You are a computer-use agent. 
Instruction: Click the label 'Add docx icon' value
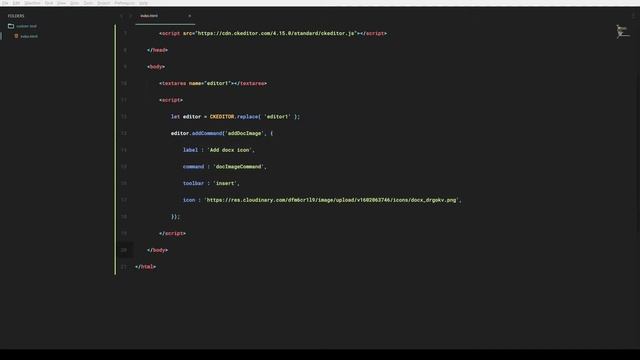point(231,150)
